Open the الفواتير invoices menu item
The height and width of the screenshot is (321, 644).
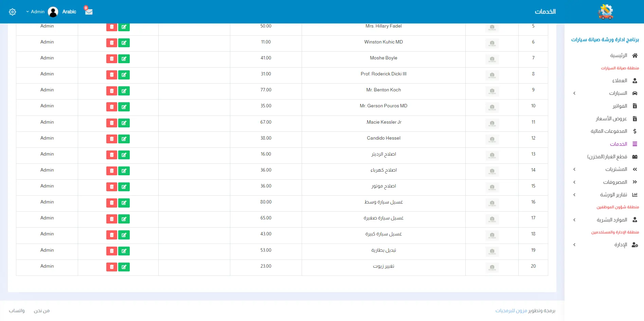click(x=620, y=106)
